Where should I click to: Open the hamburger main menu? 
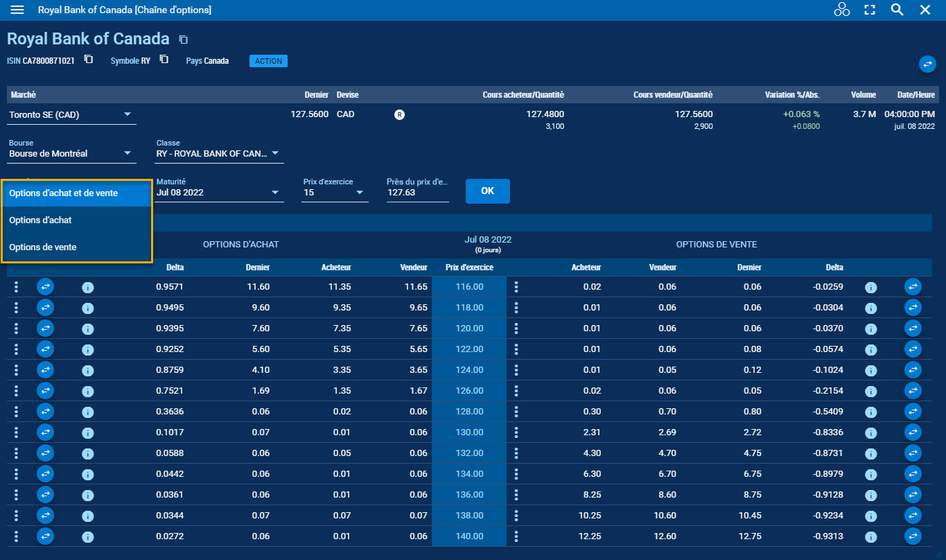coord(17,10)
